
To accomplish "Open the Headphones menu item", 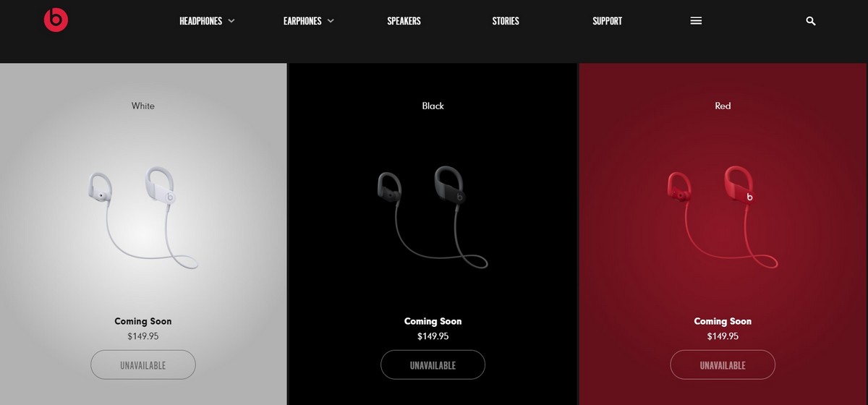I will click(201, 21).
